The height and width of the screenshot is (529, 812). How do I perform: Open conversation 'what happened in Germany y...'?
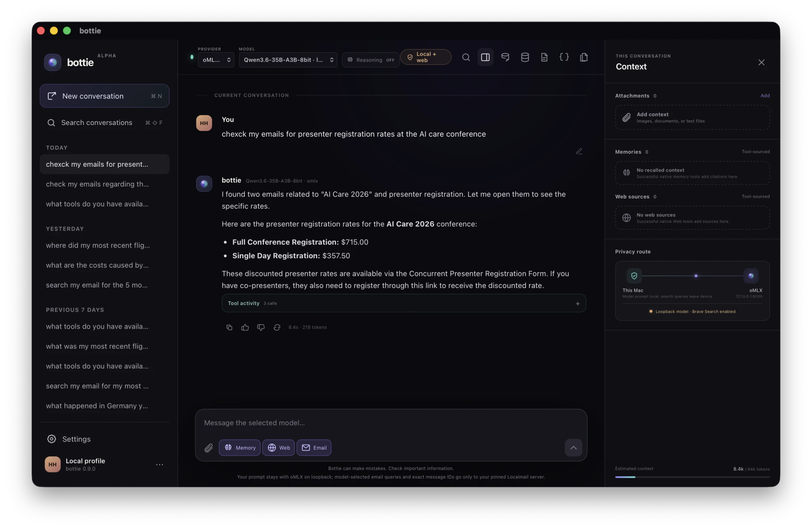pyautogui.click(x=104, y=406)
